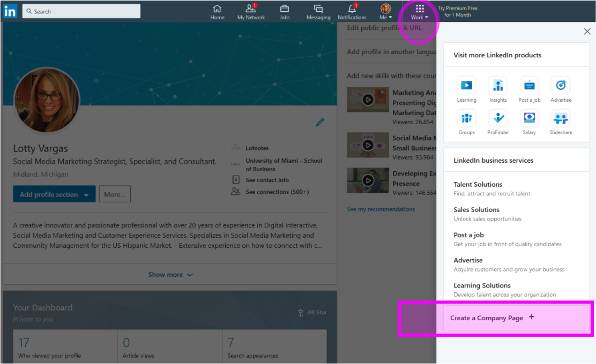The width and height of the screenshot is (596, 364).
Task: Play the Developing Executive Presence video
Action: pyautogui.click(x=368, y=180)
